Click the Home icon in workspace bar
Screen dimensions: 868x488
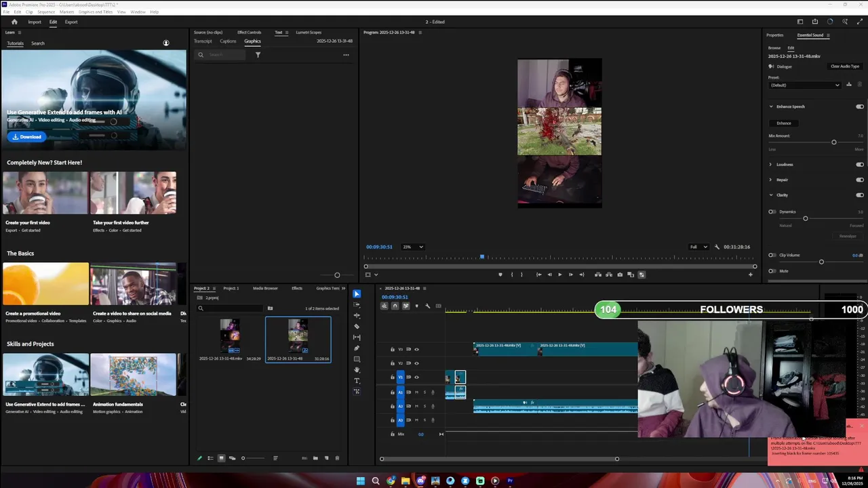tap(14, 22)
